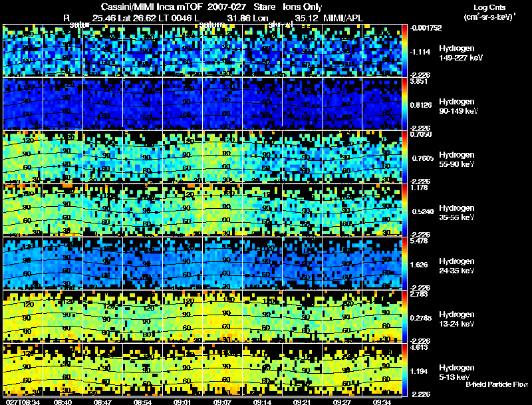This screenshot has height=405, width=532.
Task: Click the 3.851 colorbar value
Action: (x=419, y=81)
